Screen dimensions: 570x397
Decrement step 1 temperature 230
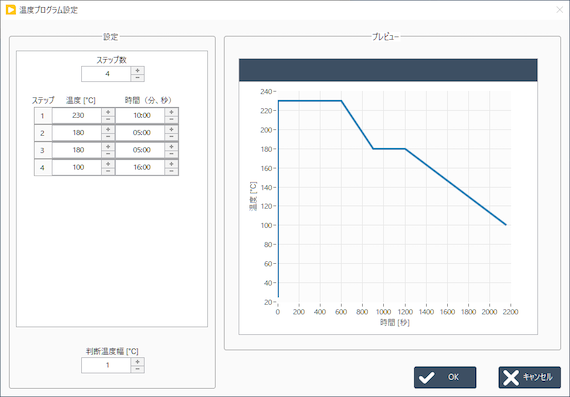[x=108, y=120]
